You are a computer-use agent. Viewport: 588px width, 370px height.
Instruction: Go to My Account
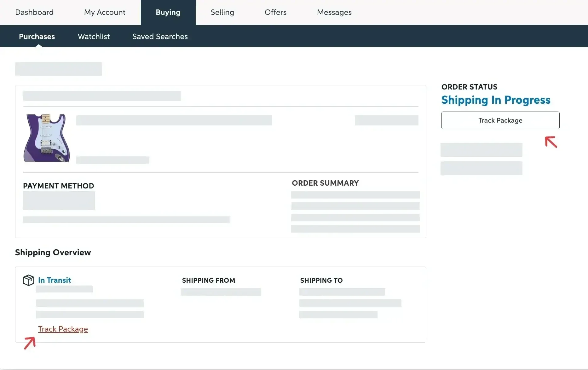104,12
